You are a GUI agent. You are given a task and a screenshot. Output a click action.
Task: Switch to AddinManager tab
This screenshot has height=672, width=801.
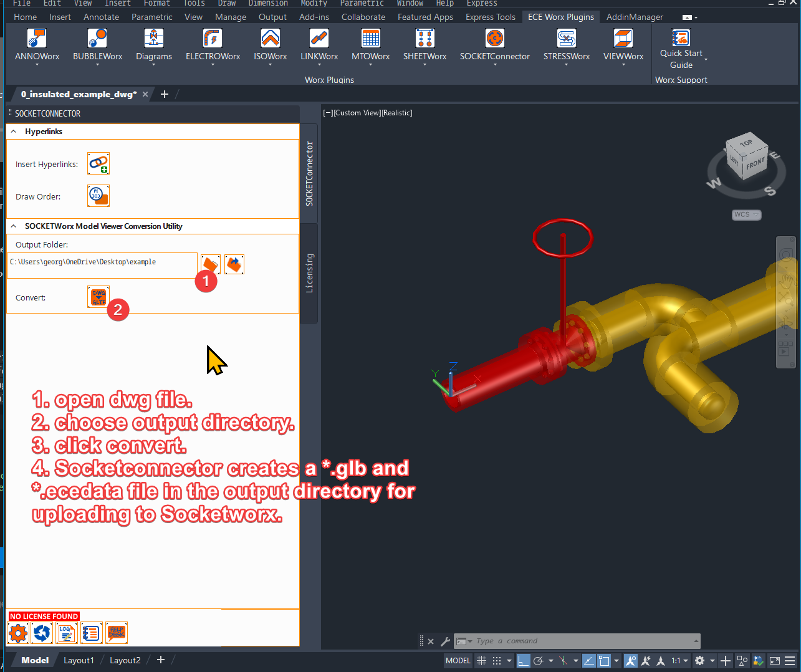click(x=635, y=17)
